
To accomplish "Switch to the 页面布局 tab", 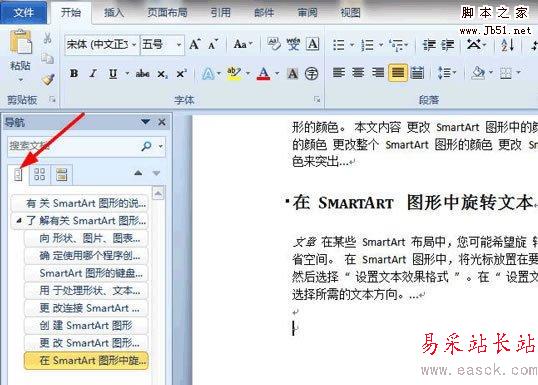I will (x=167, y=13).
